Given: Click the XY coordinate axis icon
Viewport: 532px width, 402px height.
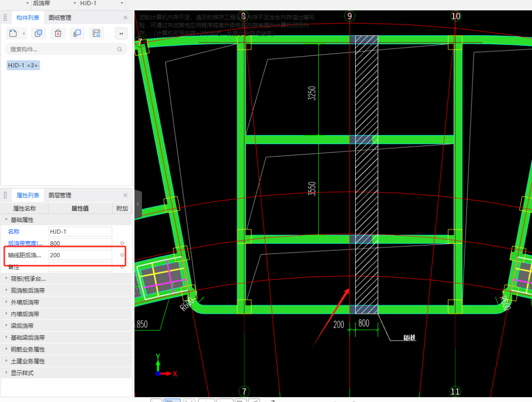Looking at the screenshot, I should tap(166, 366).
